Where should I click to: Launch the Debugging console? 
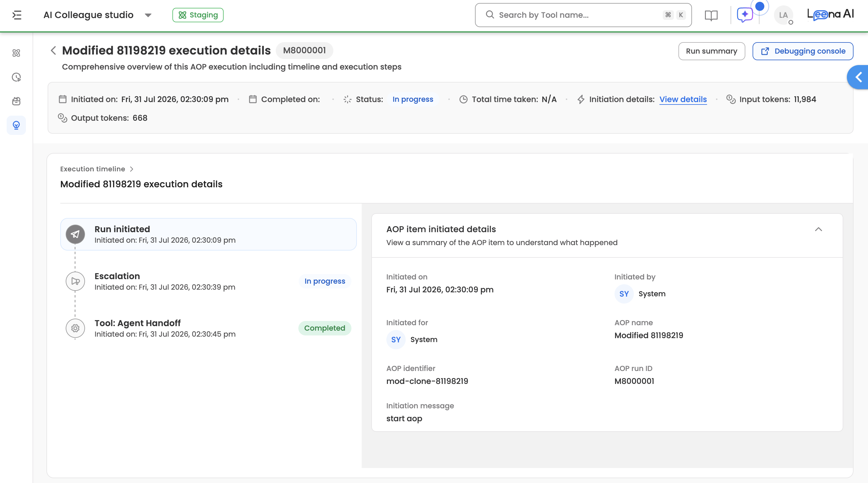pyautogui.click(x=803, y=51)
